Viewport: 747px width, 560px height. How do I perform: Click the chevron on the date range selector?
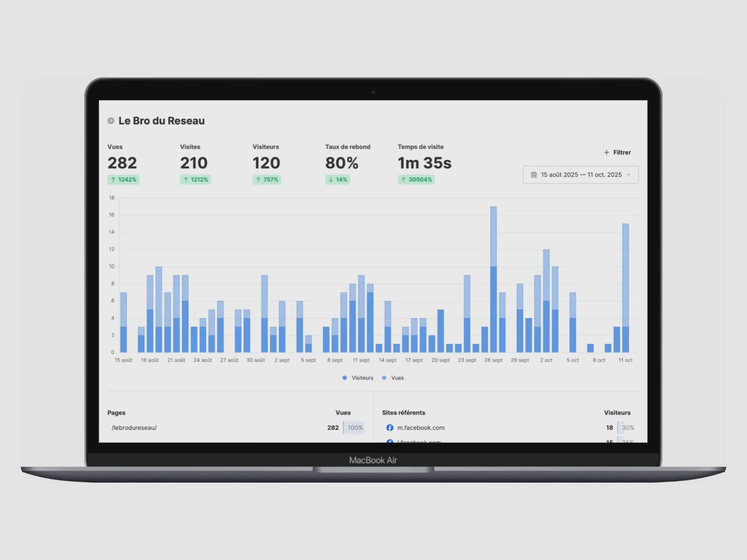[x=628, y=175]
